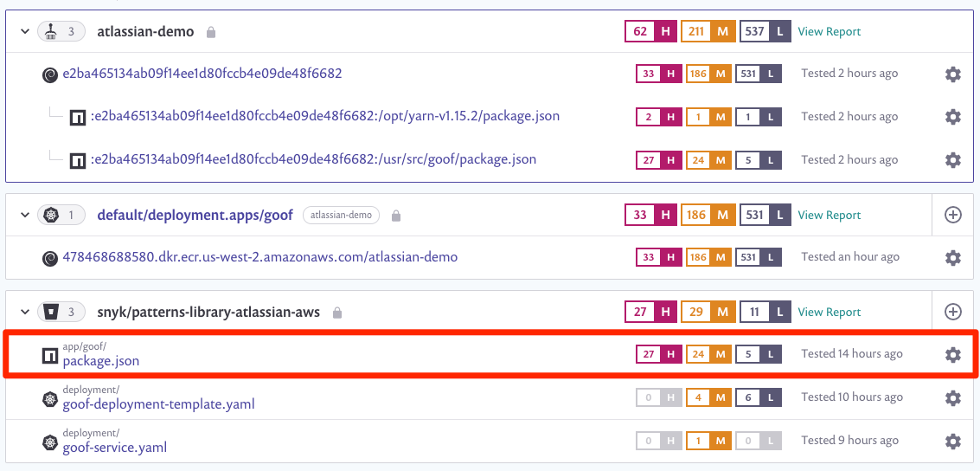Open settings gear for yarn-v1.15.2 package.json row
980x471 pixels.
[952, 116]
